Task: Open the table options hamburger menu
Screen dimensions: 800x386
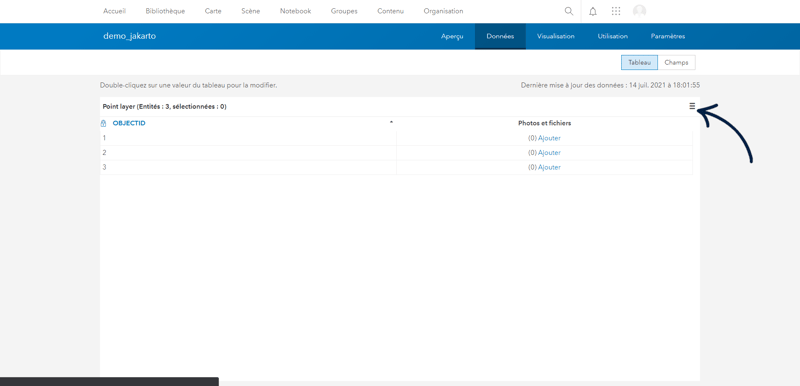Action: click(x=692, y=106)
